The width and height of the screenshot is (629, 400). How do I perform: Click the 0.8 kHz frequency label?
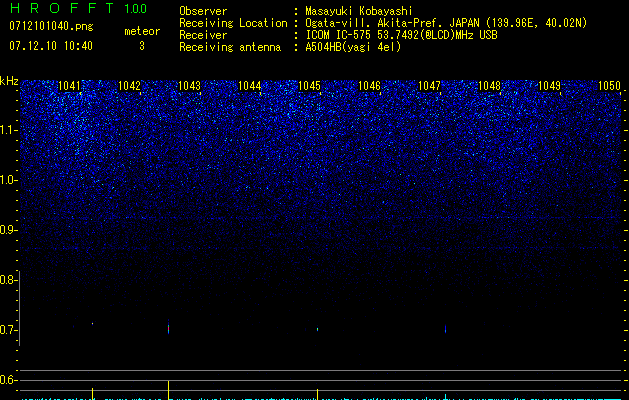9,280
